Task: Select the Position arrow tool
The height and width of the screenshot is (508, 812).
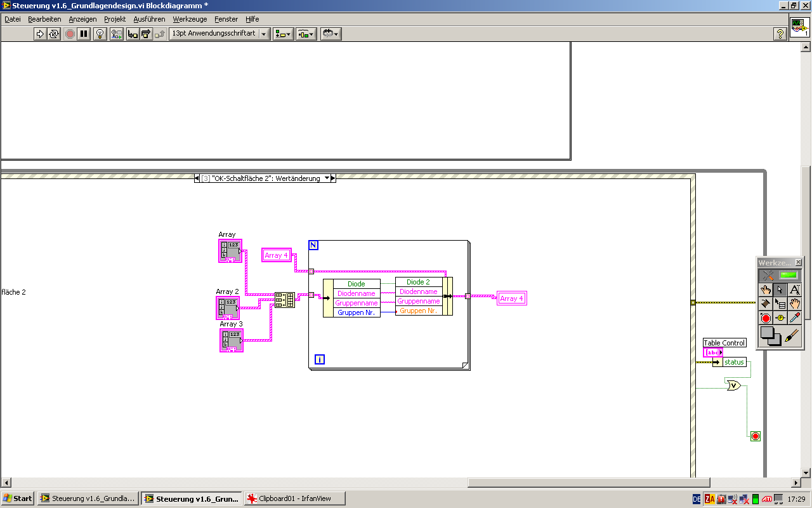Action: tap(780, 290)
